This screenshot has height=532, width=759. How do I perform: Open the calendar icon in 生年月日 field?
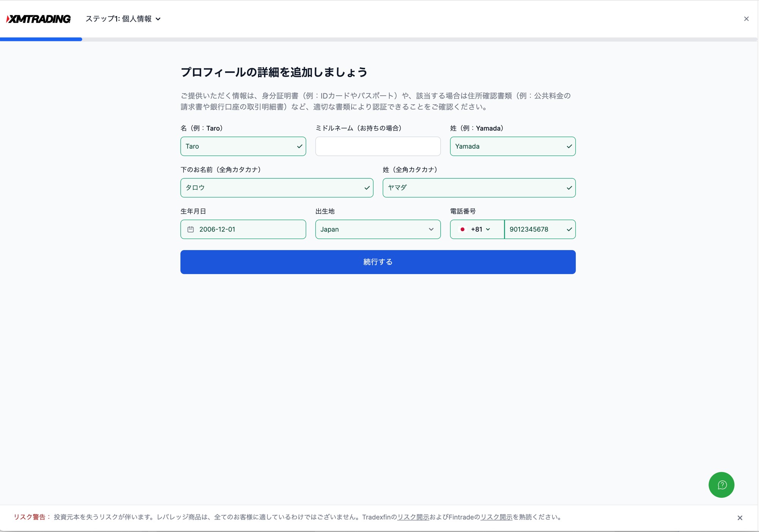[191, 229]
